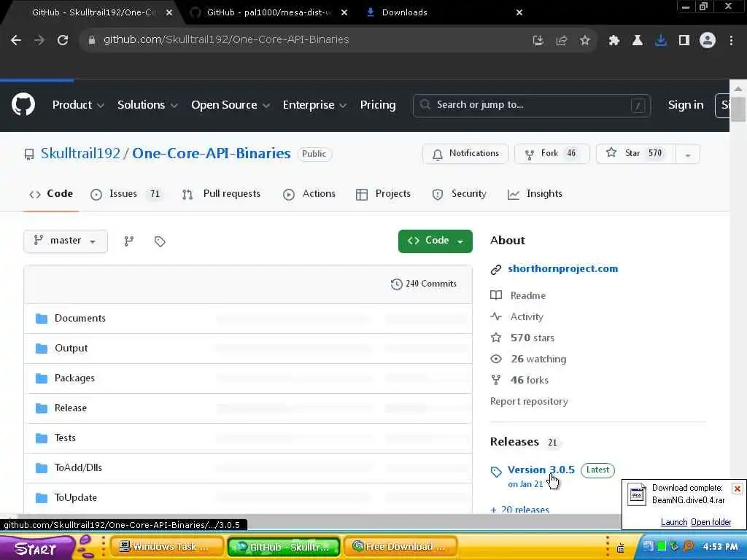Image resolution: width=747 pixels, height=560 pixels.
Task: Click the link icon beside shorthornproject.com
Action: pos(496,270)
